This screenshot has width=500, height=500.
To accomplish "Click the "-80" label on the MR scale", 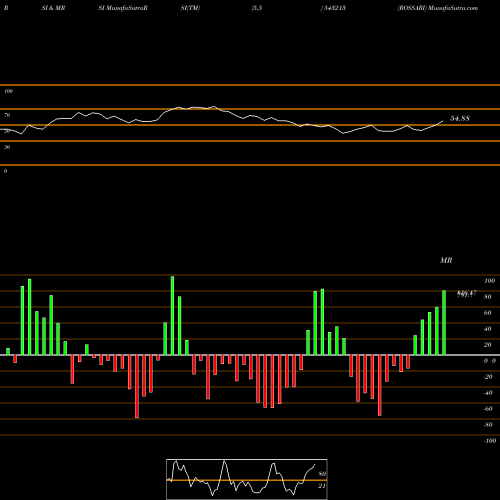I will point(488,425).
